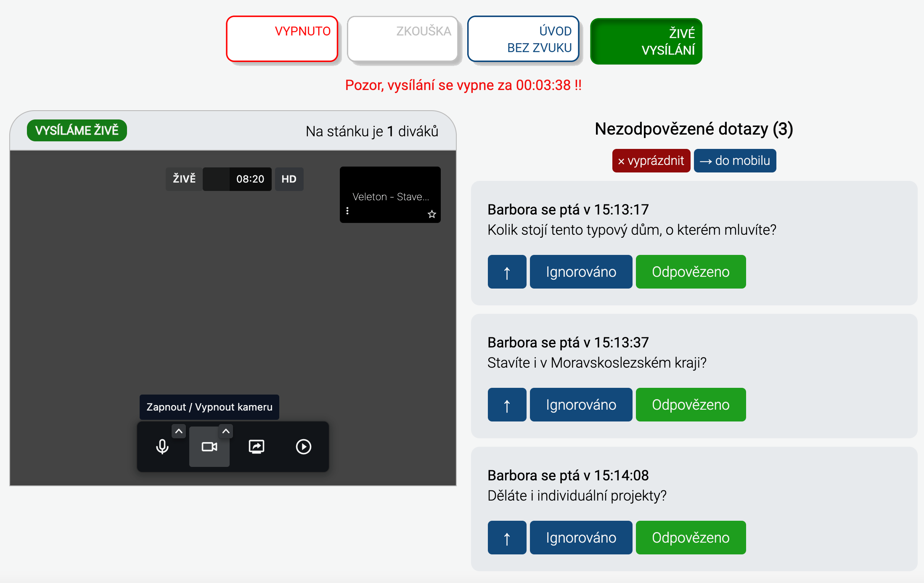
Task: Send questions with do mobilu button
Action: coord(735,161)
